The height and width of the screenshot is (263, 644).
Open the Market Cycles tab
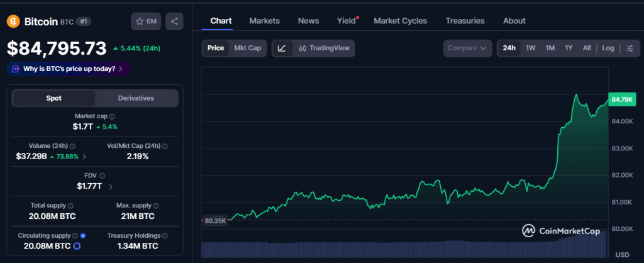tap(401, 21)
